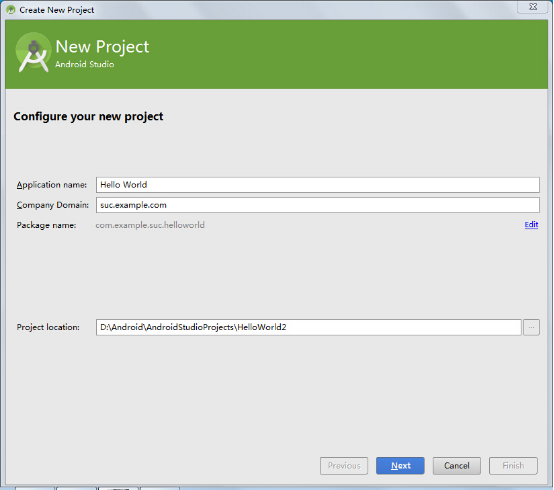Proceed with the Next button
The height and width of the screenshot is (490, 554).
tap(400, 466)
